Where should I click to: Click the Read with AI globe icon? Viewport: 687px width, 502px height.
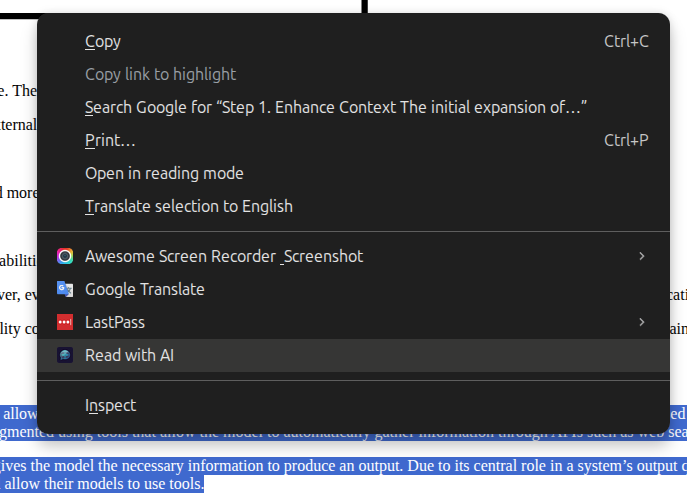click(x=65, y=355)
